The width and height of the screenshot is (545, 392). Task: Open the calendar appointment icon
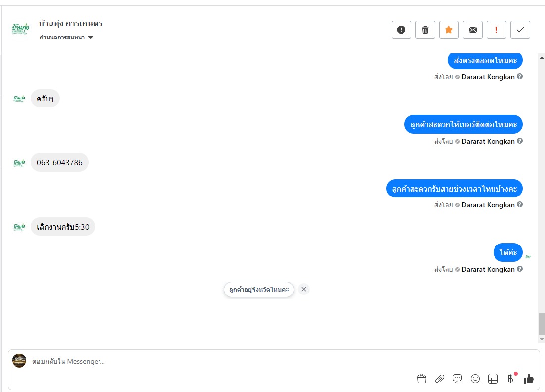click(493, 379)
